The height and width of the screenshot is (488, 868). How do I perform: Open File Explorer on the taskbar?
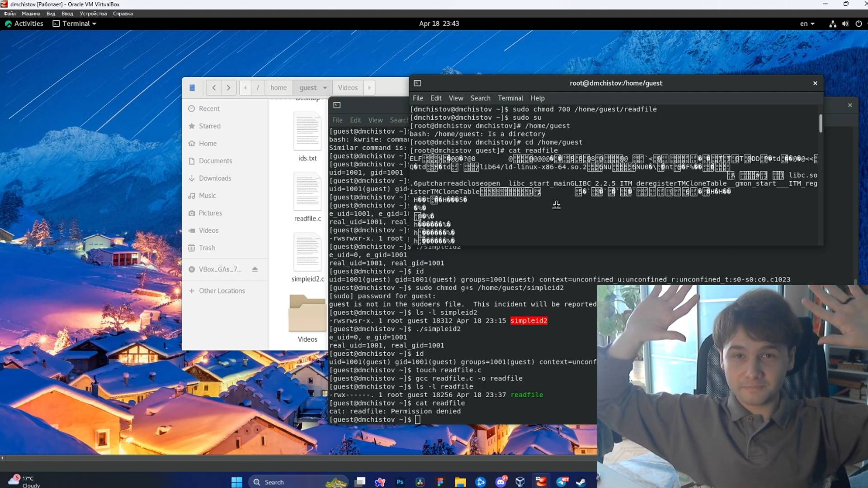(x=460, y=482)
